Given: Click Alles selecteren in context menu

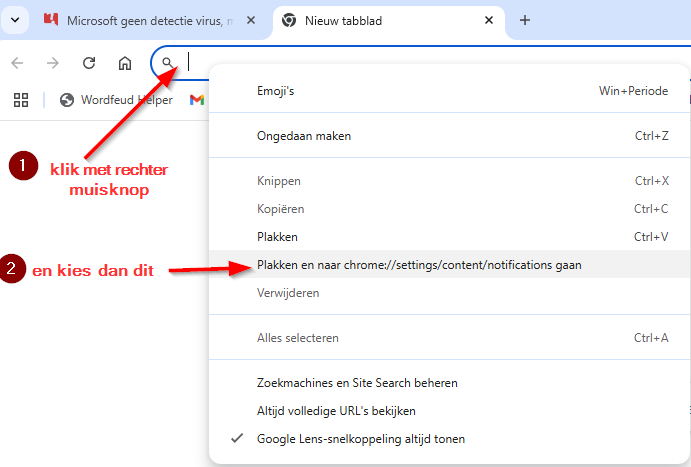Looking at the screenshot, I should click(x=298, y=337).
